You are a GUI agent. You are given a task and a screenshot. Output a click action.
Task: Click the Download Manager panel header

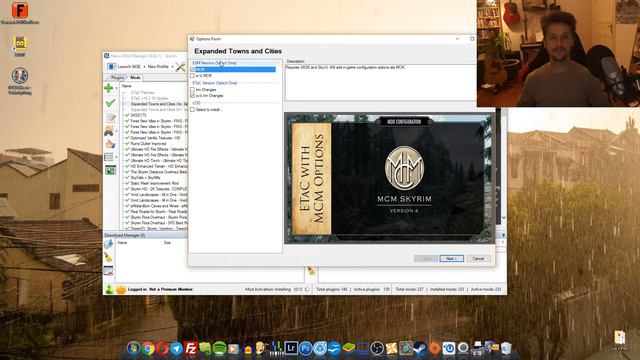coord(145,236)
